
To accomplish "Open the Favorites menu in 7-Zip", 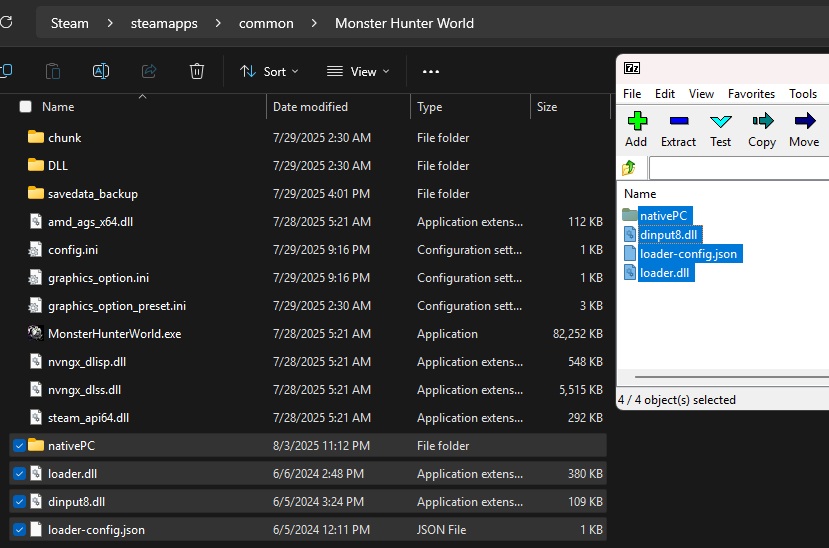I will pos(751,94).
